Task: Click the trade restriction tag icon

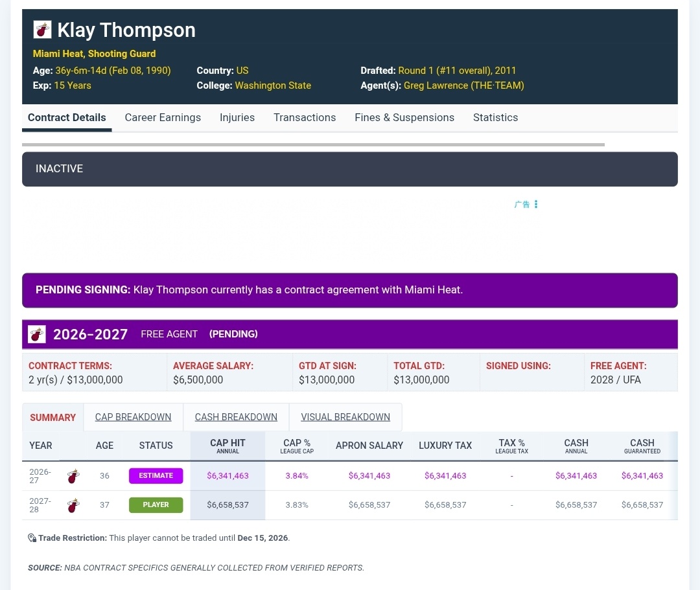Action: (x=32, y=538)
